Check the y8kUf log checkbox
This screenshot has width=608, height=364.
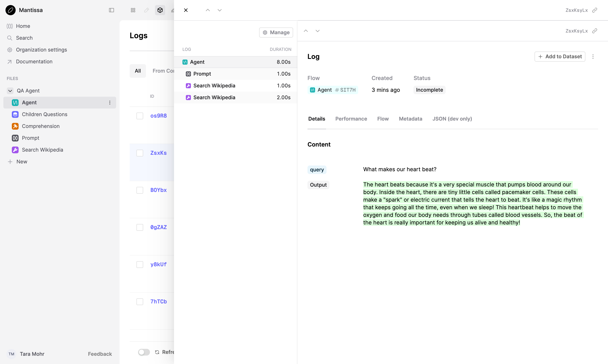pyautogui.click(x=140, y=264)
